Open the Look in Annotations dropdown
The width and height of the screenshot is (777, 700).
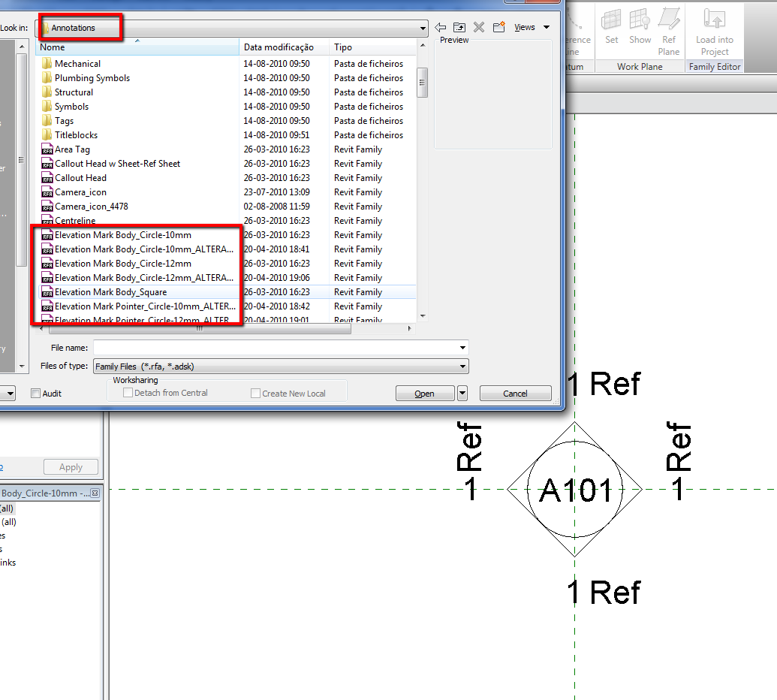[x=422, y=29]
